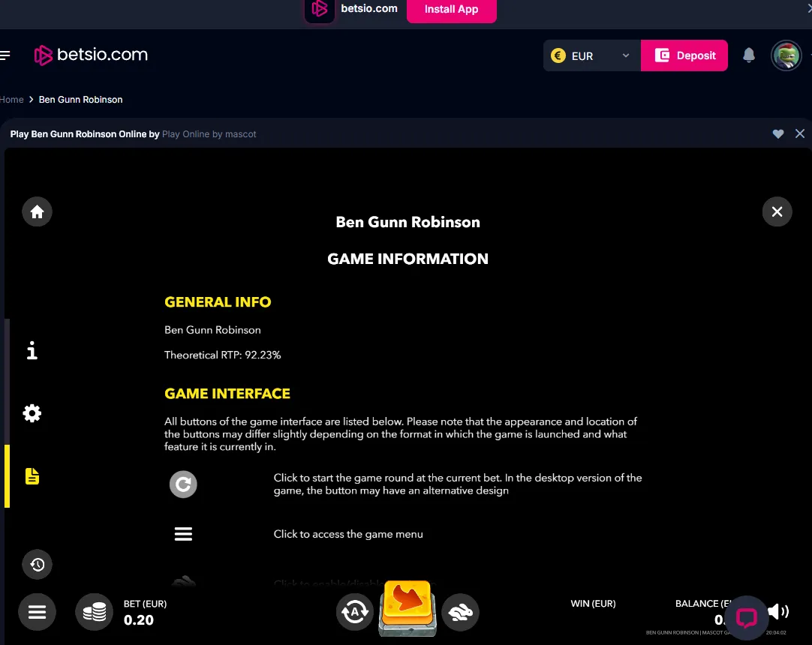This screenshot has height=645, width=812.
Task: Click the Theoretical RTP: 92.23% text
Action: pos(223,355)
